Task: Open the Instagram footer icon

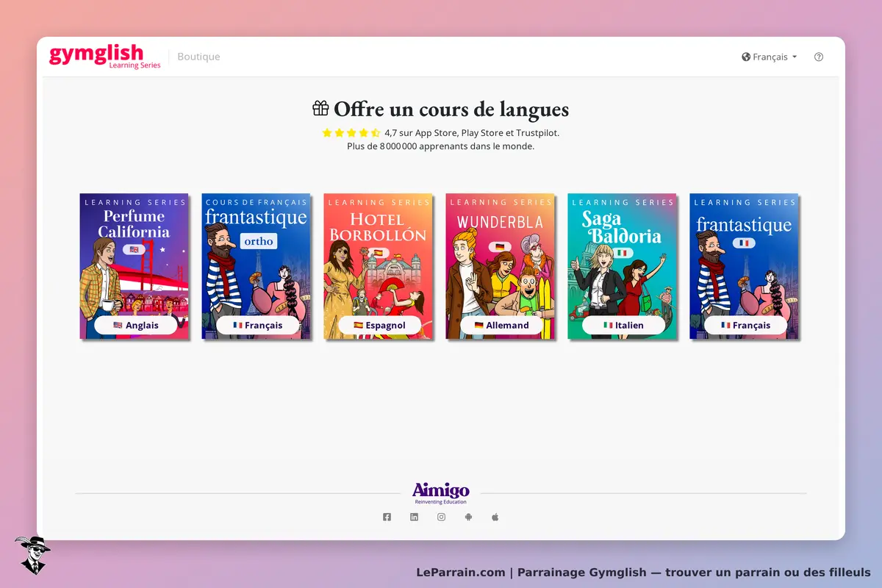Action: pyautogui.click(x=441, y=517)
